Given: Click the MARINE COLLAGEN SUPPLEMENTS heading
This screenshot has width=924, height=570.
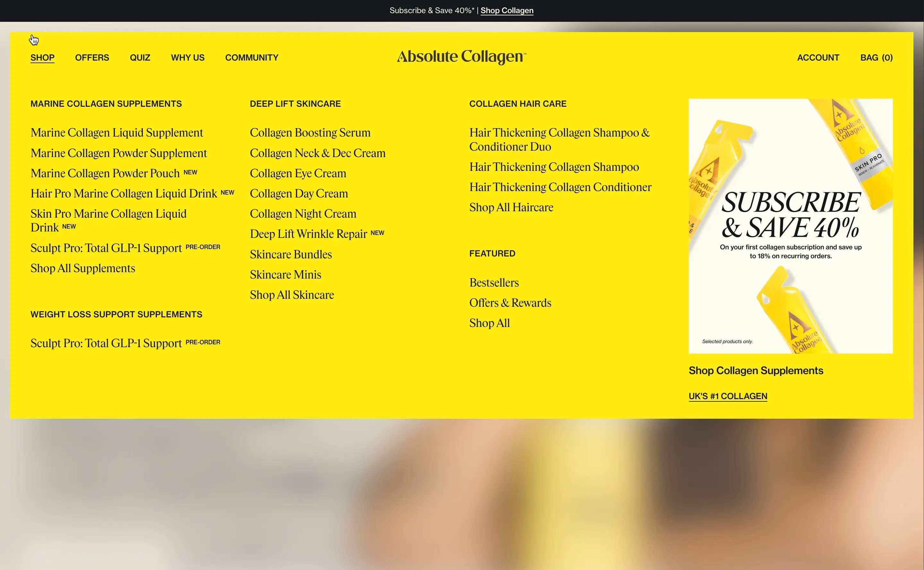Looking at the screenshot, I should tap(106, 104).
